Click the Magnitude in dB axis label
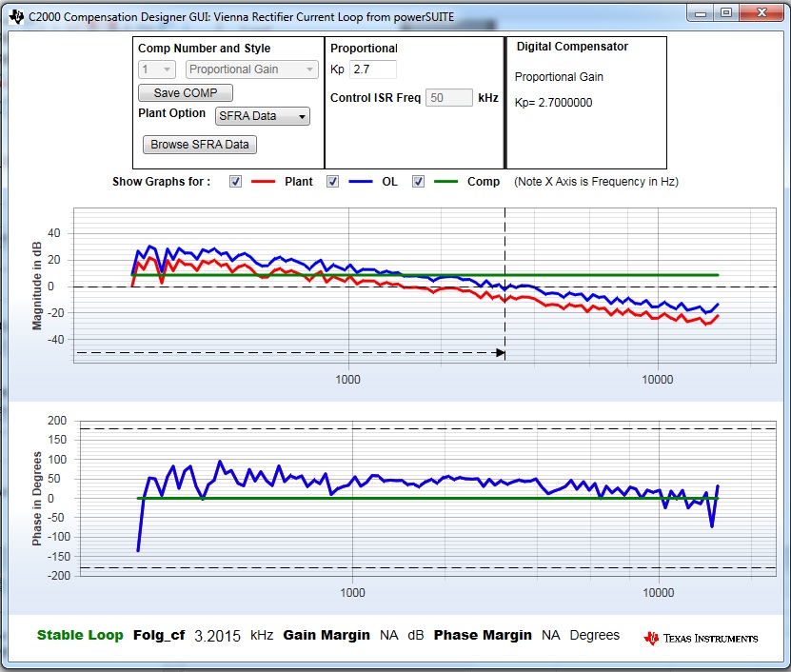This screenshot has height=672, width=791. click(x=37, y=287)
